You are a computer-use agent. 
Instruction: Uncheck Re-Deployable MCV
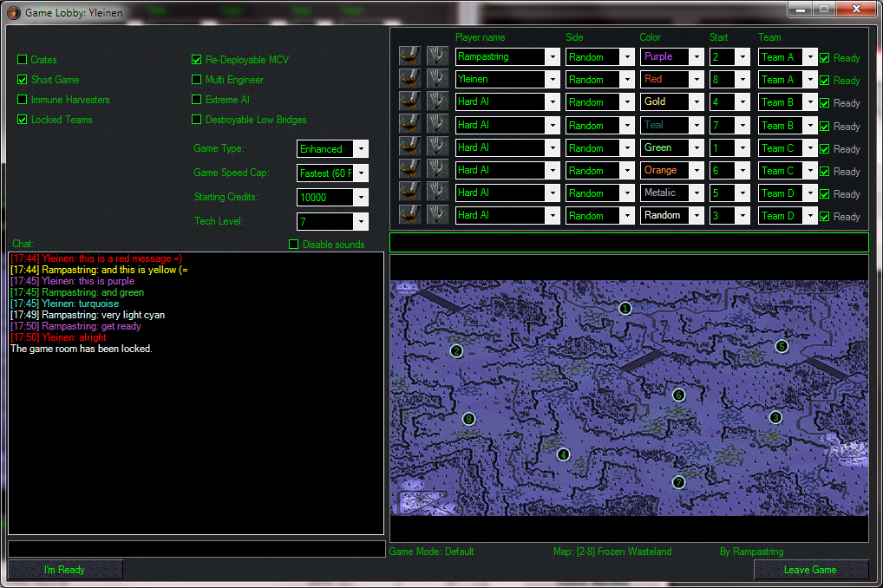(x=197, y=60)
